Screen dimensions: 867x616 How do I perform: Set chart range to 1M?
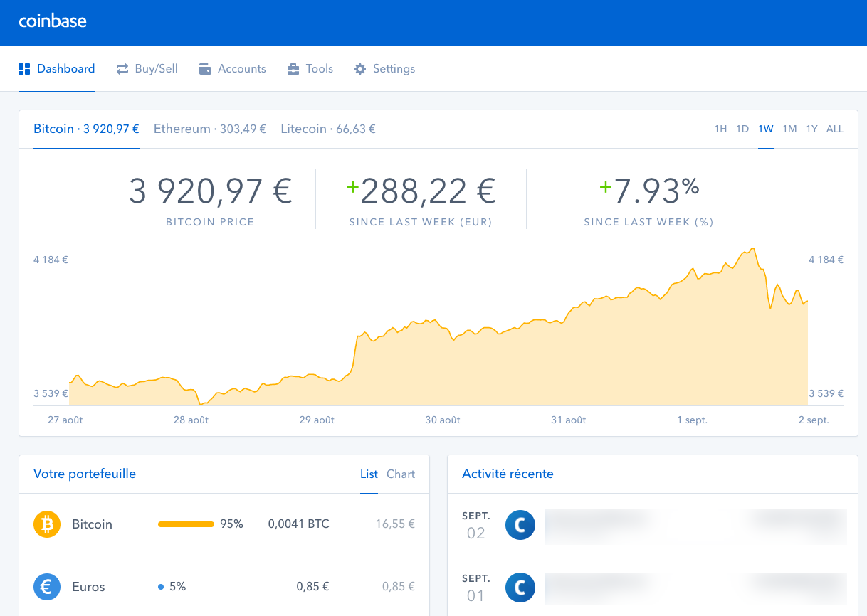click(789, 129)
